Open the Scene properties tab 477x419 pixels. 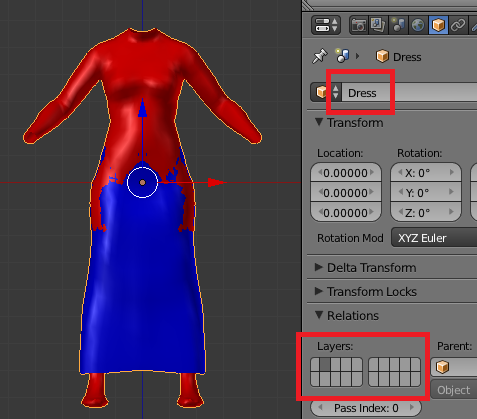click(398, 25)
